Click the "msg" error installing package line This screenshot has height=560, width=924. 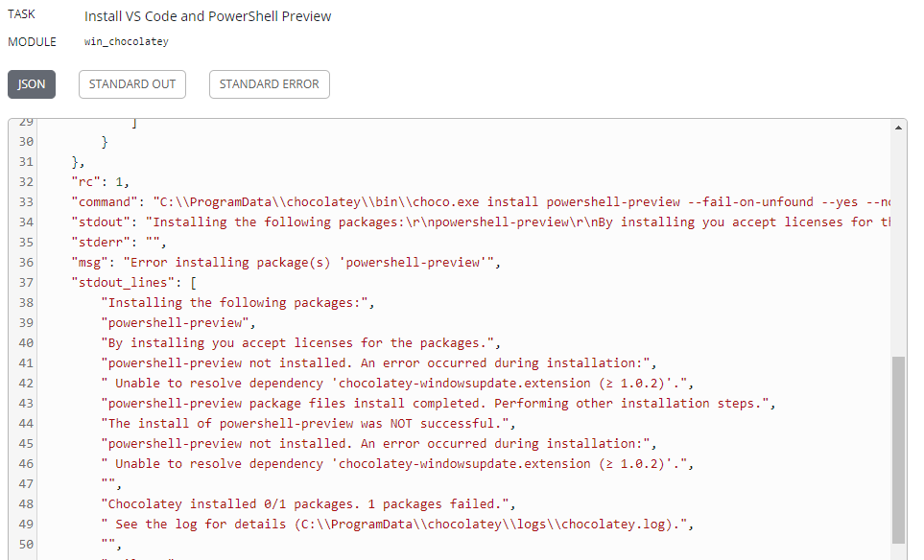[x=286, y=263]
